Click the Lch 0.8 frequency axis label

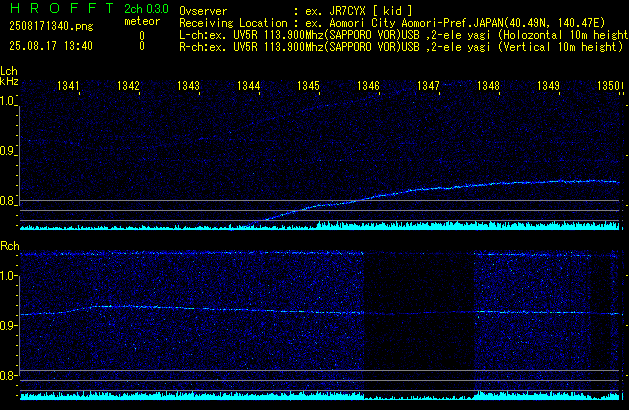pyautogui.click(x=7, y=201)
